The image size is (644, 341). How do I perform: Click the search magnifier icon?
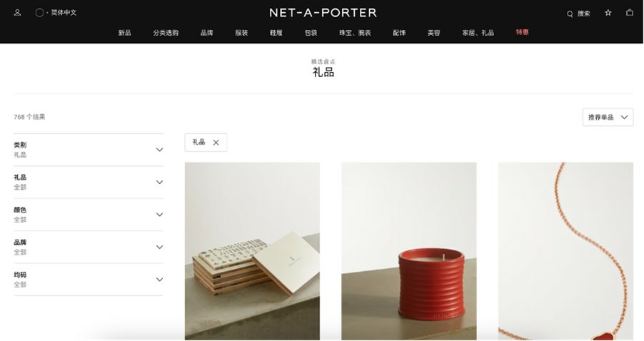[x=570, y=14]
